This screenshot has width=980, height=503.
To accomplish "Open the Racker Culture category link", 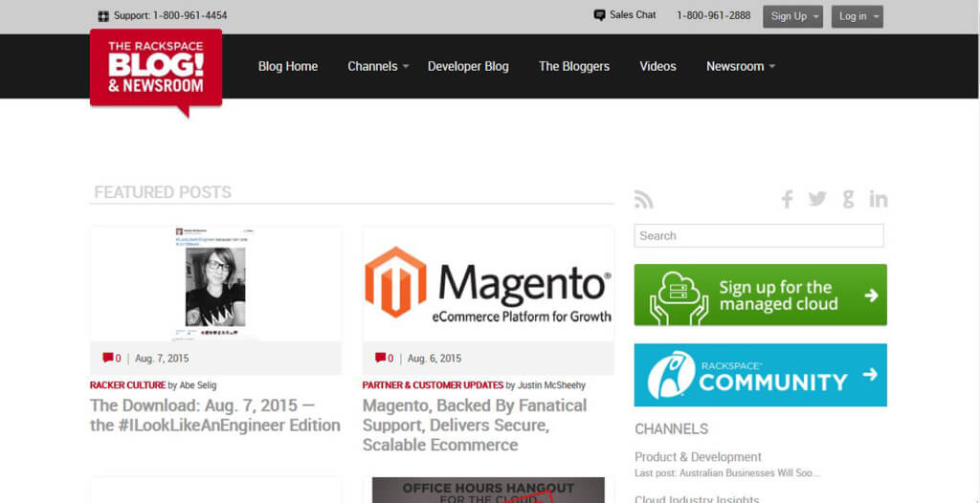I will tap(127, 385).
